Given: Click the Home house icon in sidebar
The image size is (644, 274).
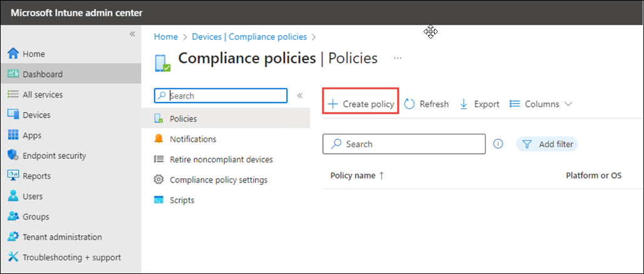Looking at the screenshot, I should coord(13,54).
